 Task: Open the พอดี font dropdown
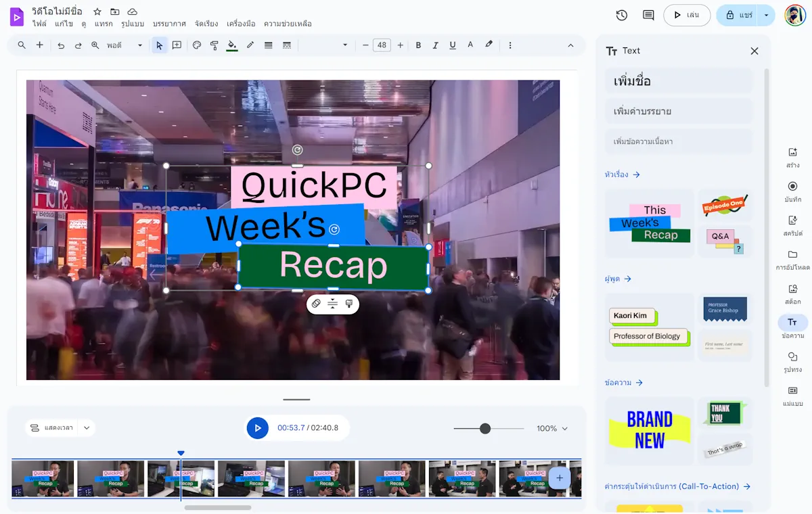(127, 45)
